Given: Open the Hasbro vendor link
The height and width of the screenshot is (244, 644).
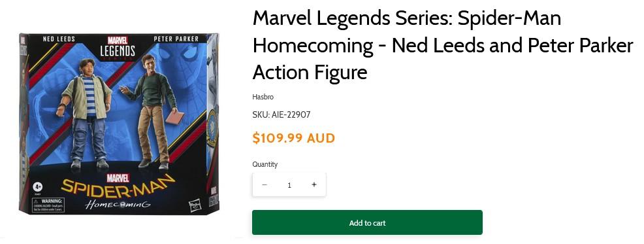Looking at the screenshot, I should pyautogui.click(x=263, y=97).
